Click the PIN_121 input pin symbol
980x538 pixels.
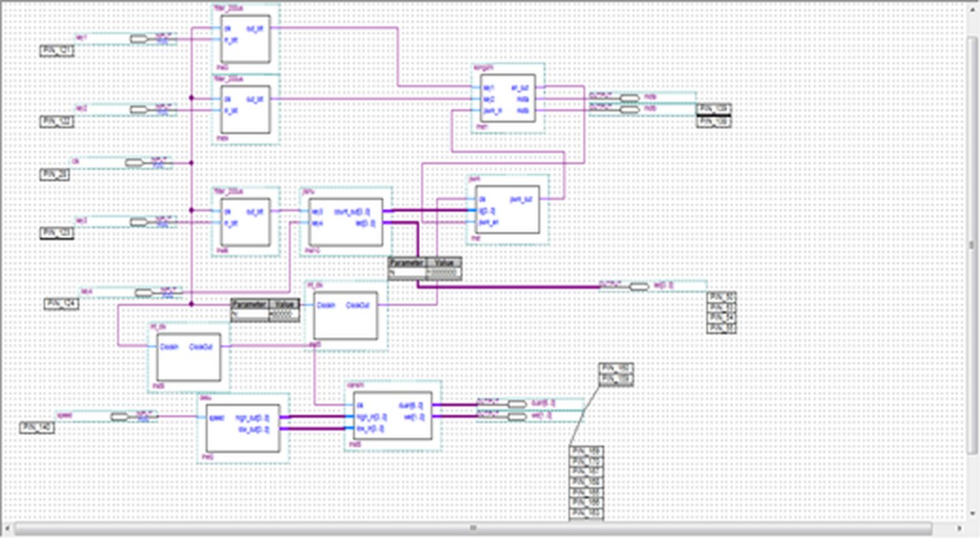51,50
